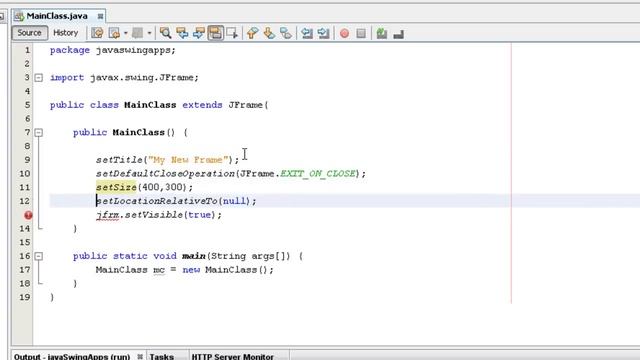Go to Next Bookmark icon
Screen dimensions: 640x360
click(269, 33)
